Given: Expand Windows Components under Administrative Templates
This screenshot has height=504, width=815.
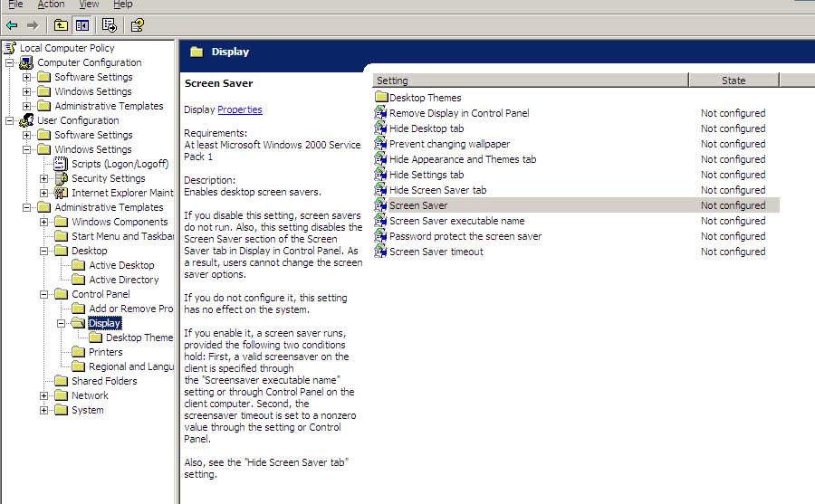Looking at the screenshot, I should point(44,222).
